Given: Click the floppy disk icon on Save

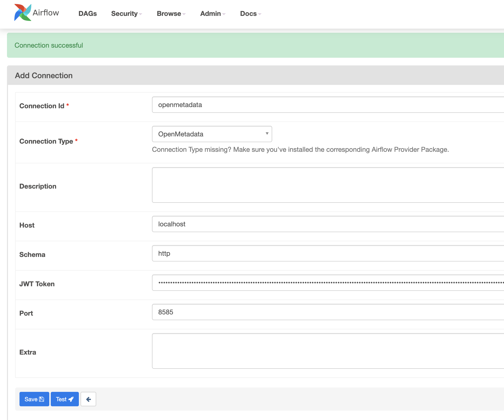Looking at the screenshot, I should click(x=42, y=399).
